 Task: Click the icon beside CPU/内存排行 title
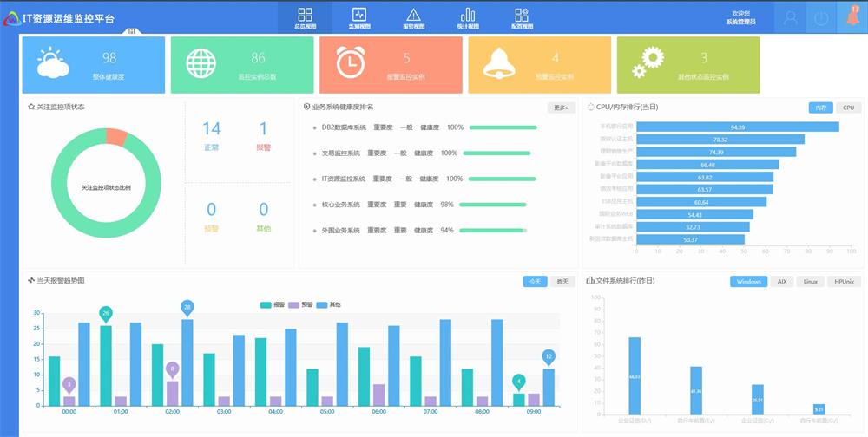click(x=590, y=107)
